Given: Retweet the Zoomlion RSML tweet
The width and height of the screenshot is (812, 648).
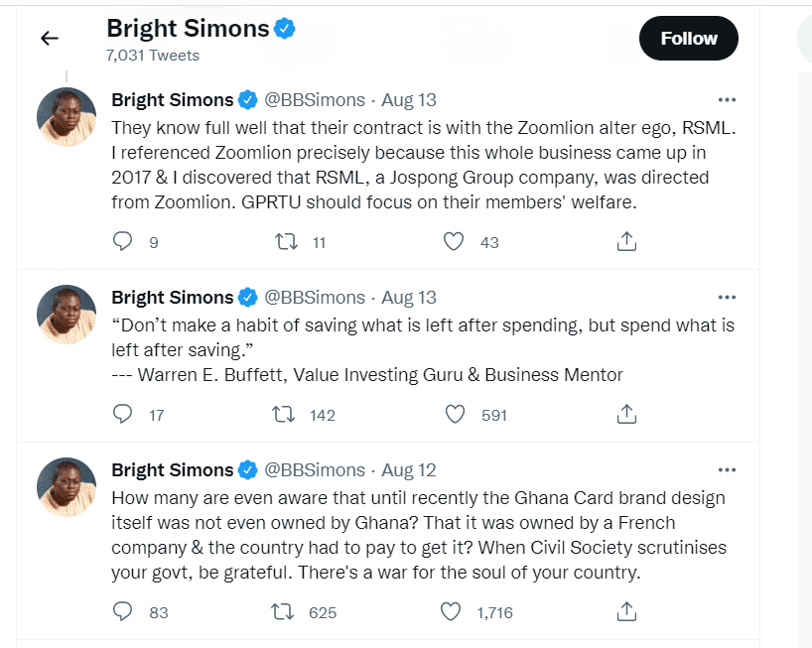Looking at the screenshot, I should click(x=286, y=242).
